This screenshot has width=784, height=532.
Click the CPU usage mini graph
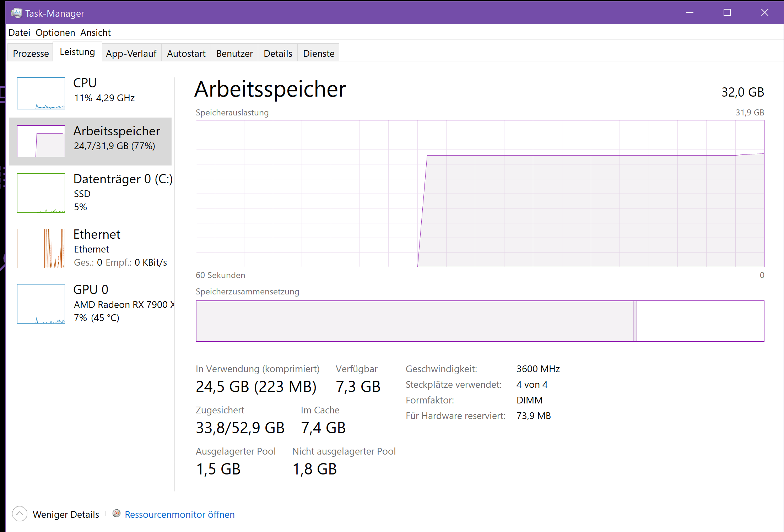[x=41, y=93]
